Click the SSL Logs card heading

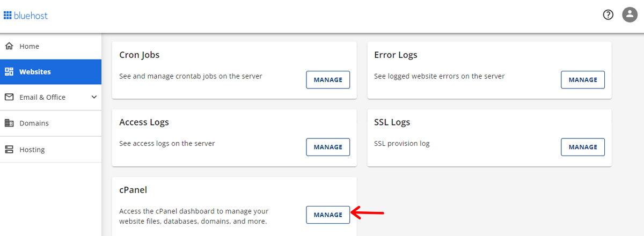point(392,122)
